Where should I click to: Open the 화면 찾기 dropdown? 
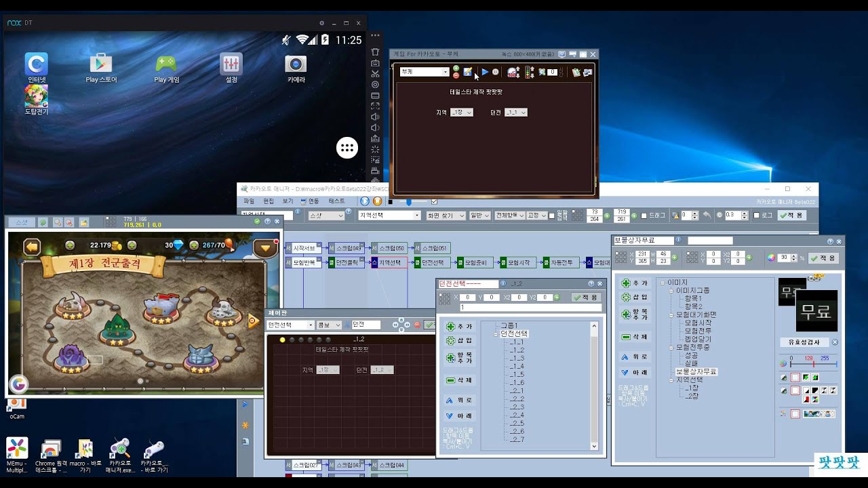[x=446, y=216]
